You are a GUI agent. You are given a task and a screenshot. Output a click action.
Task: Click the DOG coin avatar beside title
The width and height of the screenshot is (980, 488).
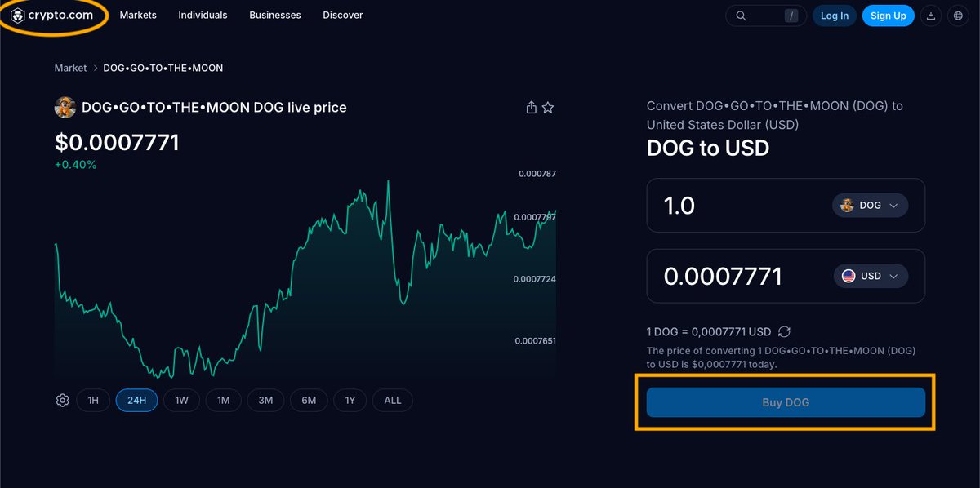(x=65, y=107)
